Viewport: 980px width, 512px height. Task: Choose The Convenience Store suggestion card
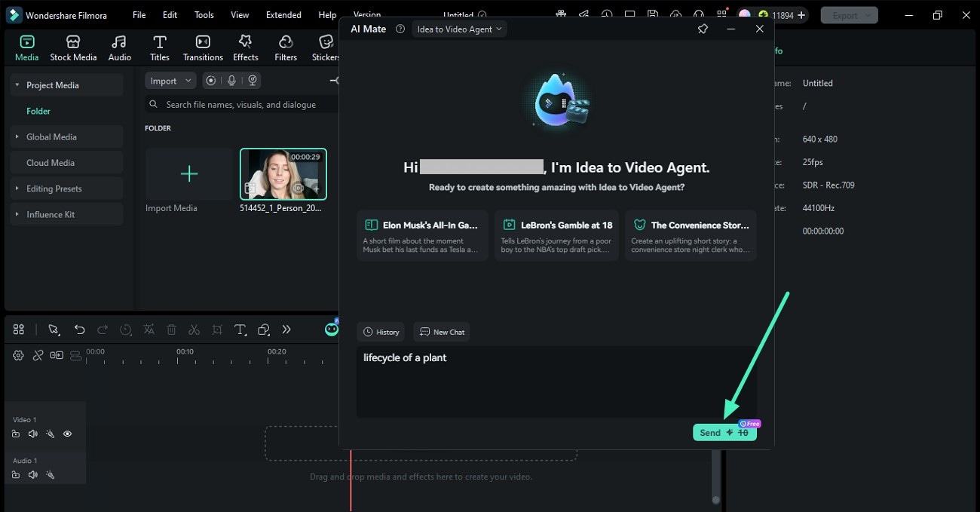(691, 235)
